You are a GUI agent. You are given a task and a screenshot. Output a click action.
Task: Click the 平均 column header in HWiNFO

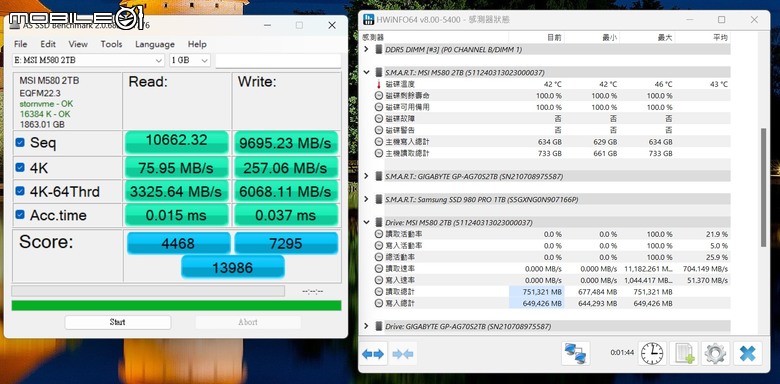point(720,37)
